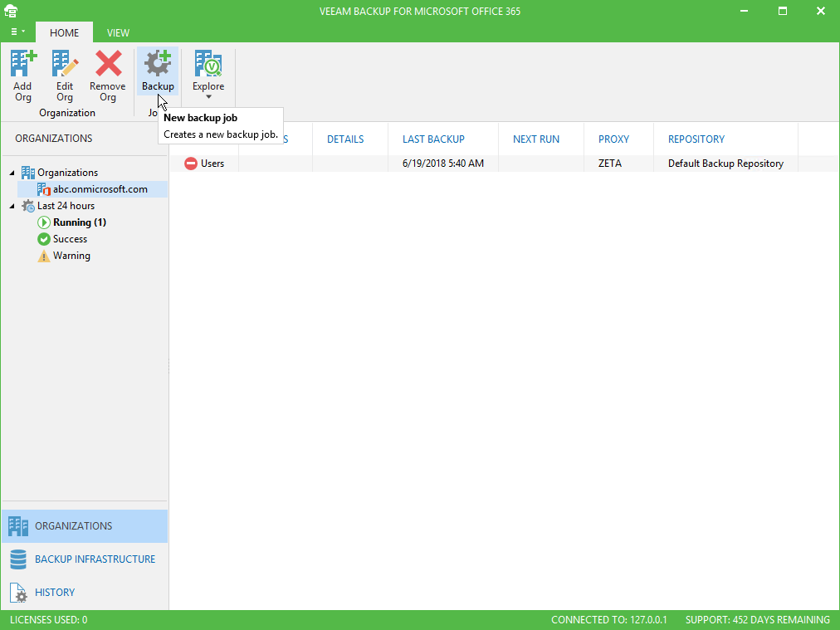The height and width of the screenshot is (630, 840).
Task: Click the Veeam app icon in title bar
Action: (x=11, y=11)
